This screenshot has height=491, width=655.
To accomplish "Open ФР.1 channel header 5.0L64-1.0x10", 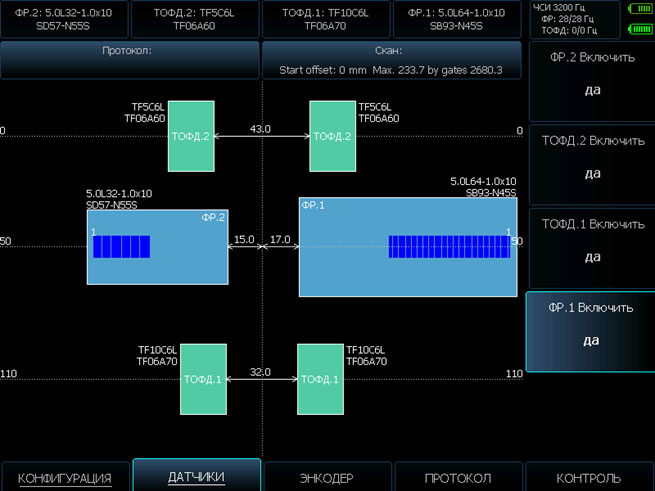I will (x=457, y=19).
